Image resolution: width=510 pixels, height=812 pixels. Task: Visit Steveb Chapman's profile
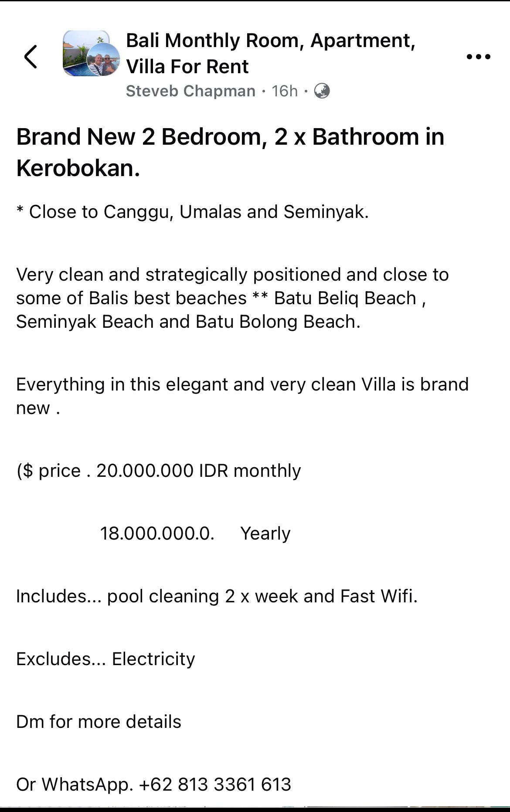pyautogui.click(x=190, y=91)
